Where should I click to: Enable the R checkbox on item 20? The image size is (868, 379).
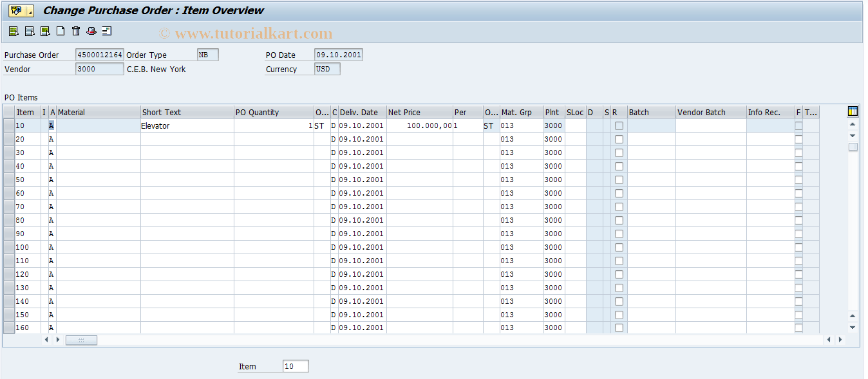tap(619, 139)
